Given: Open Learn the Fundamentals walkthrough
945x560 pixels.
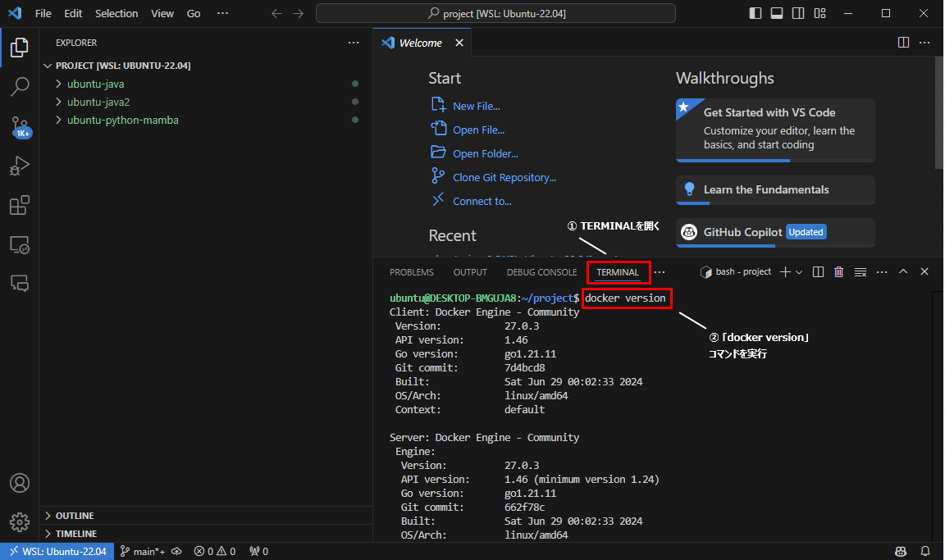Looking at the screenshot, I should click(x=775, y=189).
